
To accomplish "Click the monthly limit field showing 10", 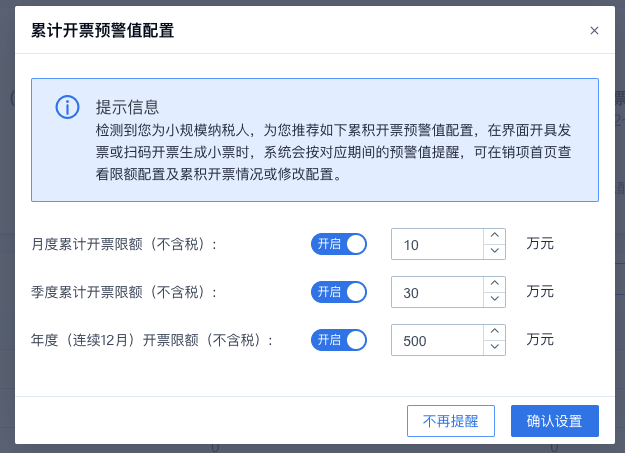I will [437, 244].
